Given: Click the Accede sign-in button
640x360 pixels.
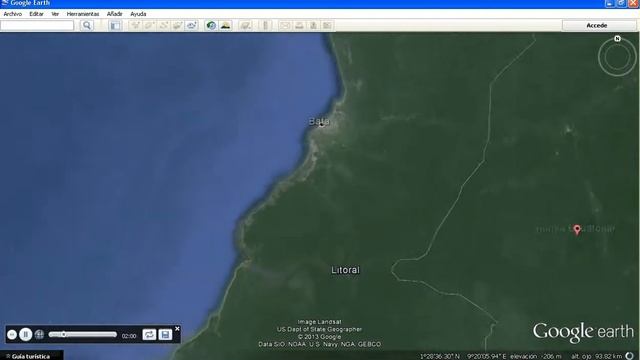Looking at the screenshot, I should click(x=596, y=25).
